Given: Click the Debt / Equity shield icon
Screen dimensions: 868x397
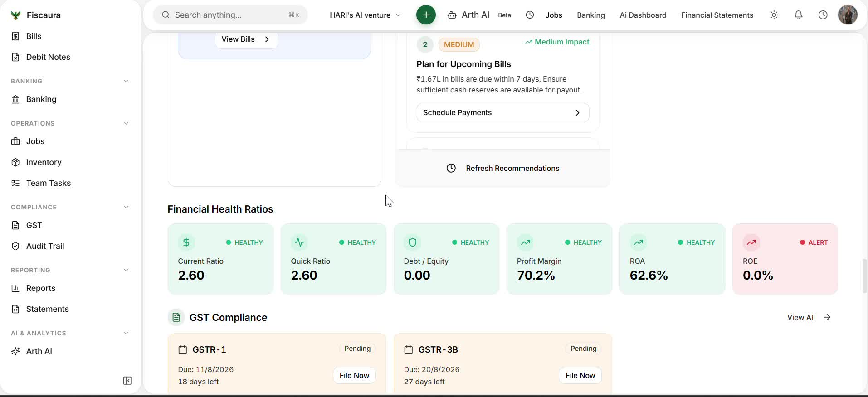Looking at the screenshot, I should coord(412,242).
